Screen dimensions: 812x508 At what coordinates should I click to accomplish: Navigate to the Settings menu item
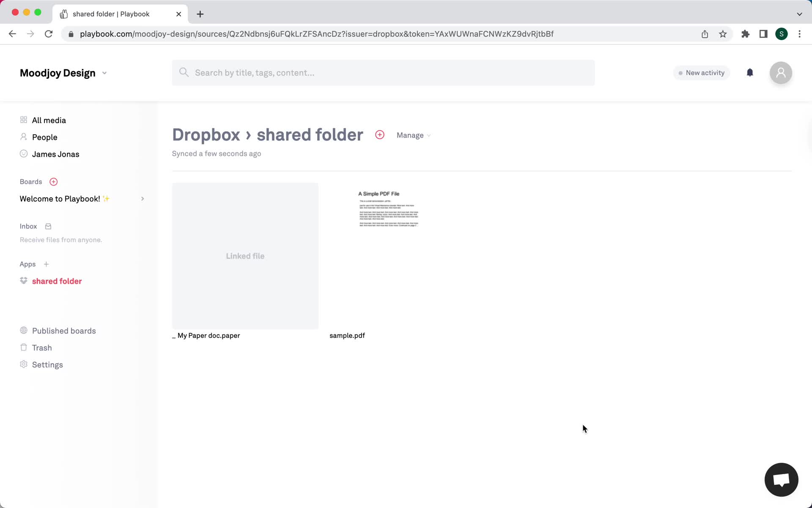click(47, 364)
